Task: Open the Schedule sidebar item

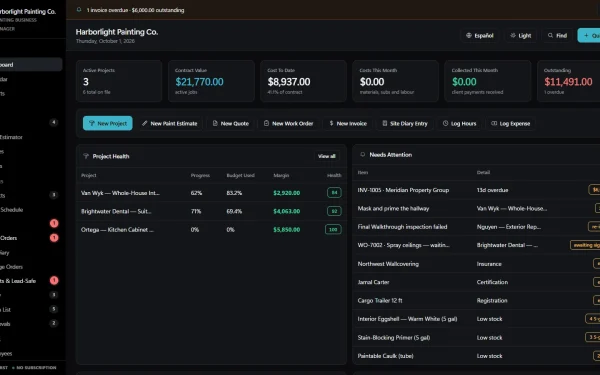Action: tap(31, 210)
